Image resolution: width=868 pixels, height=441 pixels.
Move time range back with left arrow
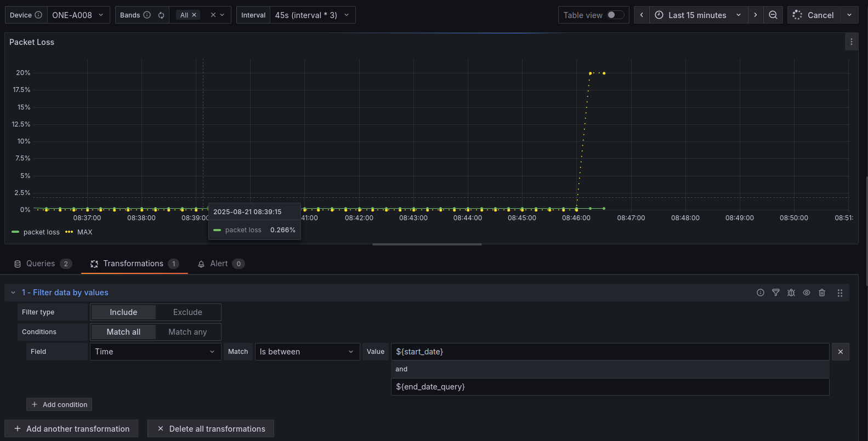click(x=642, y=15)
